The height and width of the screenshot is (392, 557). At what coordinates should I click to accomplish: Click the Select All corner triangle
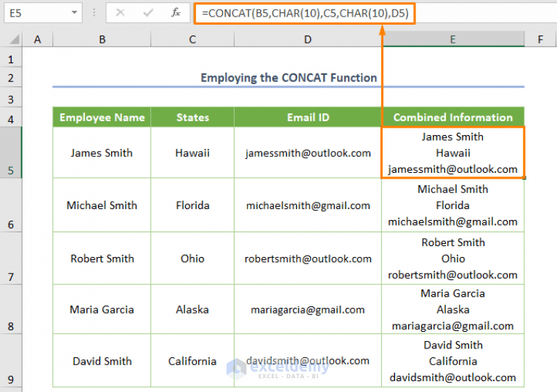[x=14, y=38]
